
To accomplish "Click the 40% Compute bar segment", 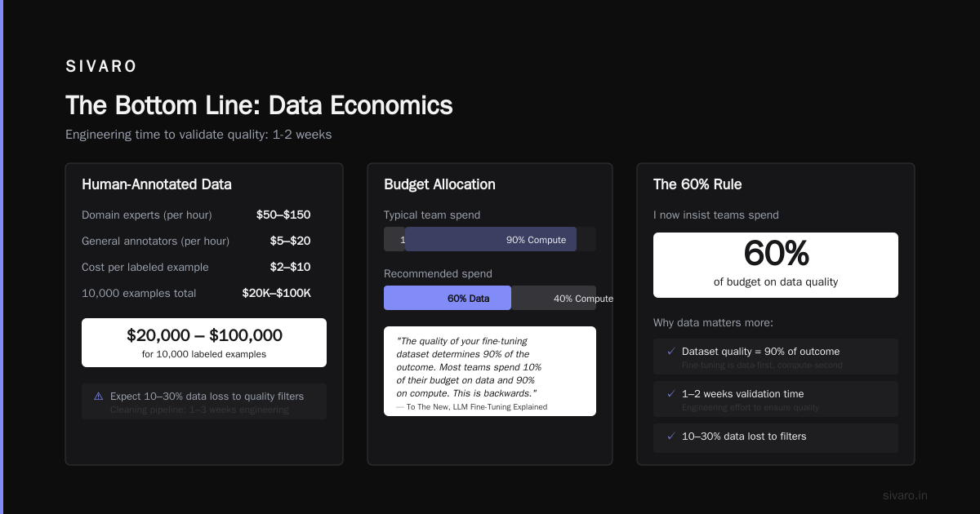I will tap(554, 298).
